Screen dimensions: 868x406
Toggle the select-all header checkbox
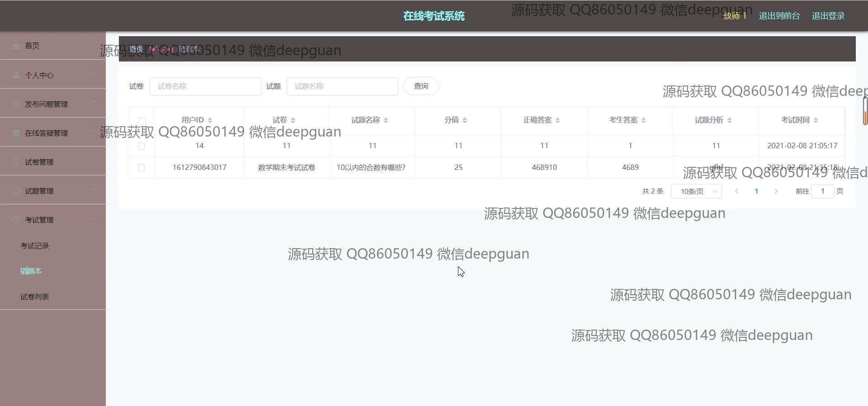[x=142, y=121]
